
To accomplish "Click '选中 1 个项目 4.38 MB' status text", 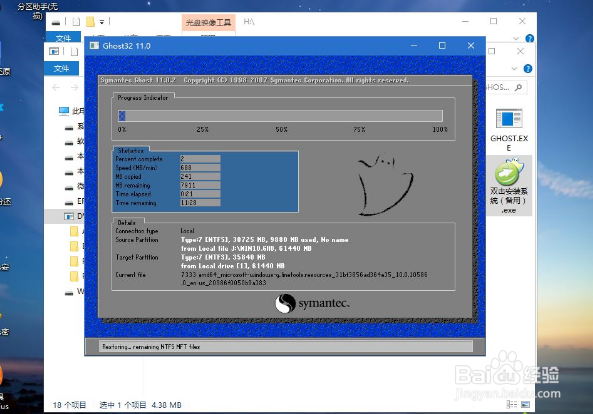I will click(140, 405).
